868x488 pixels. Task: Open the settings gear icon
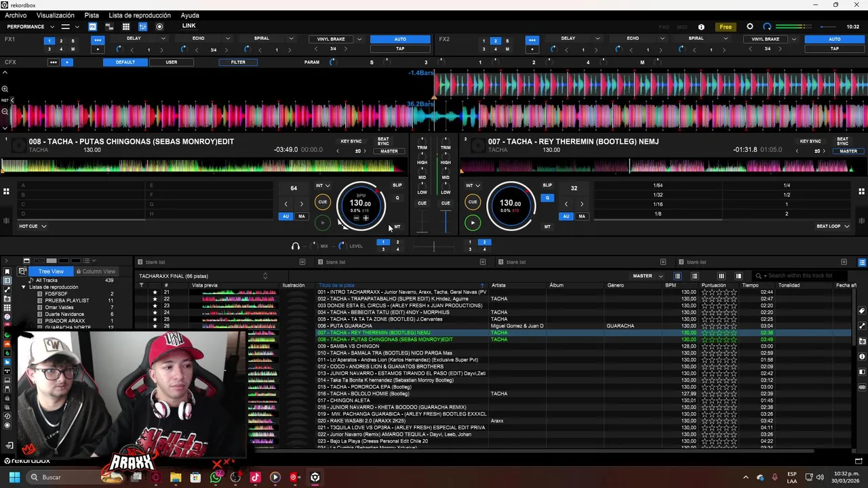749,26
